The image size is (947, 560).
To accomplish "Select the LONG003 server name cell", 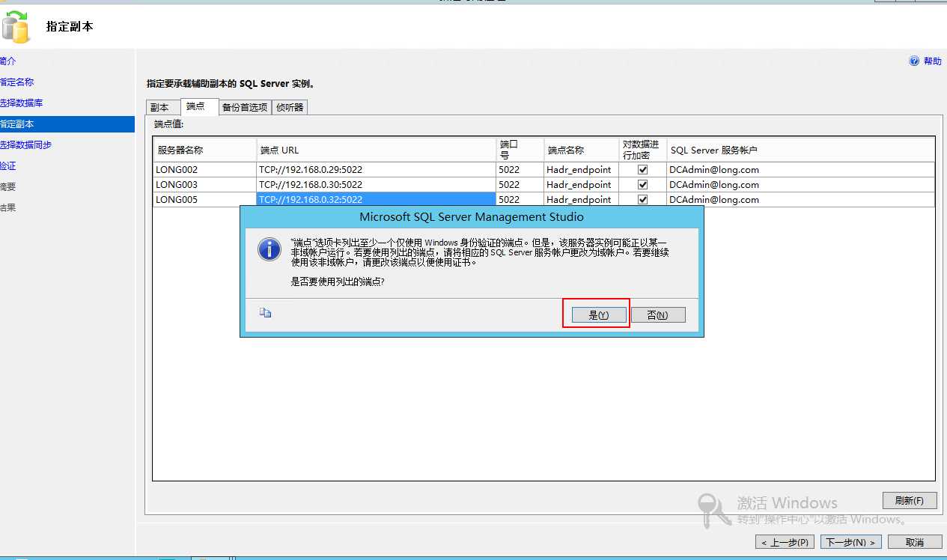I will [204, 185].
